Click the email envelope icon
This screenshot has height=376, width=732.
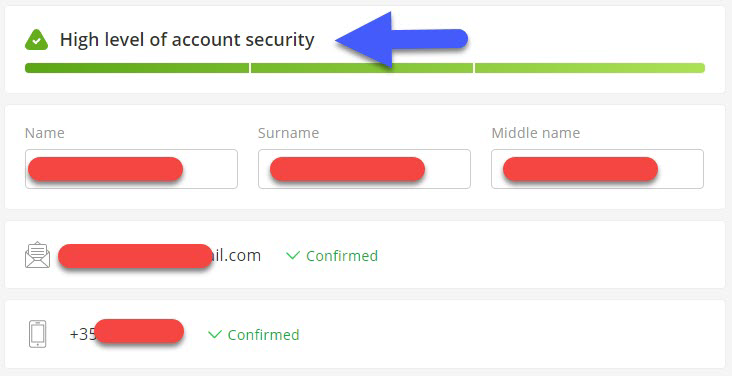click(37, 255)
